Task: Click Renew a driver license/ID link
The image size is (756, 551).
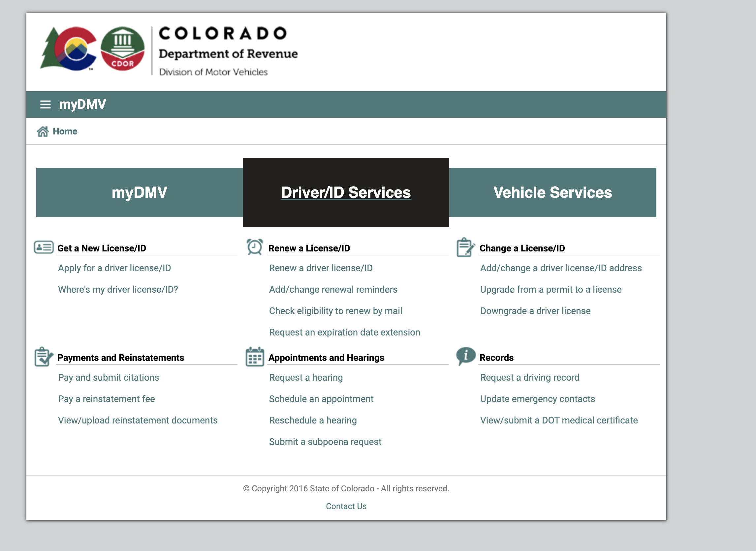Action: pos(321,268)
